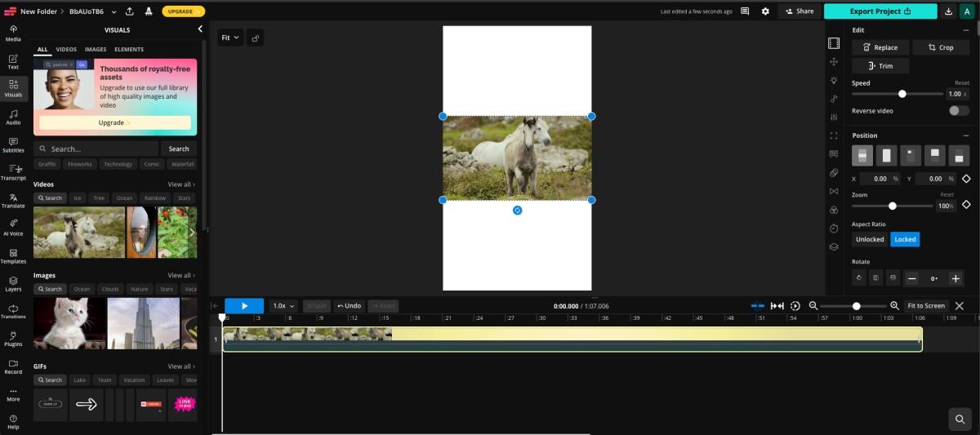Image resolution: width=980 pixels, height=435 pixels.
Task: Click the rotate handle below the video
Action: [517, 211]
